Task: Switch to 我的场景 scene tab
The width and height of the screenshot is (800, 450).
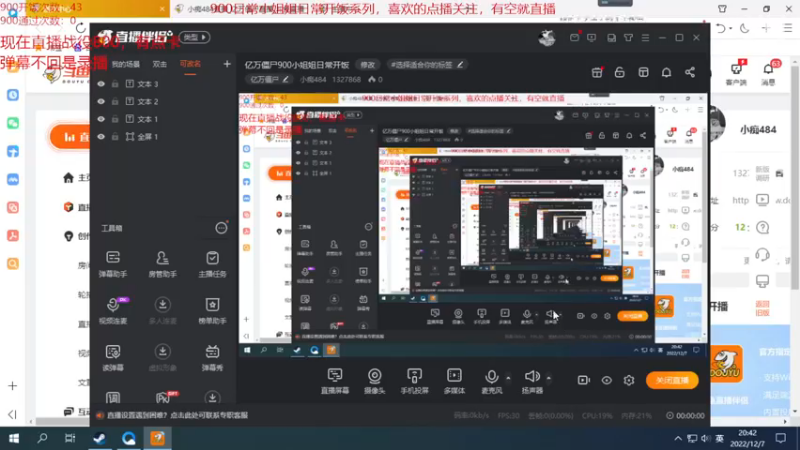Action: (x=126, y=64)
